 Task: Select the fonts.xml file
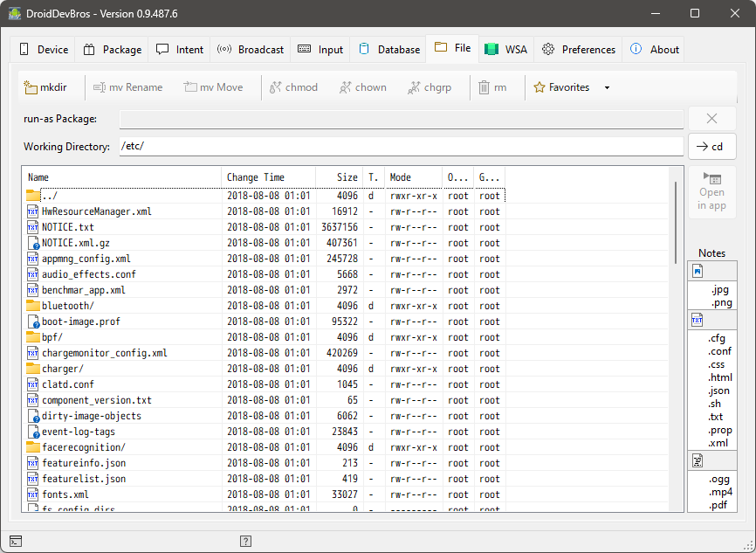(65, 494)
